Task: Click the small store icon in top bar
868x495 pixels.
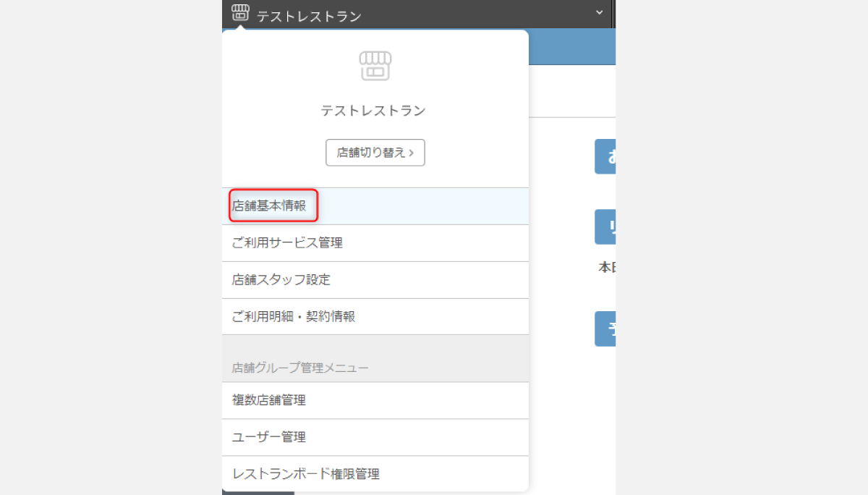Action: 240,12
